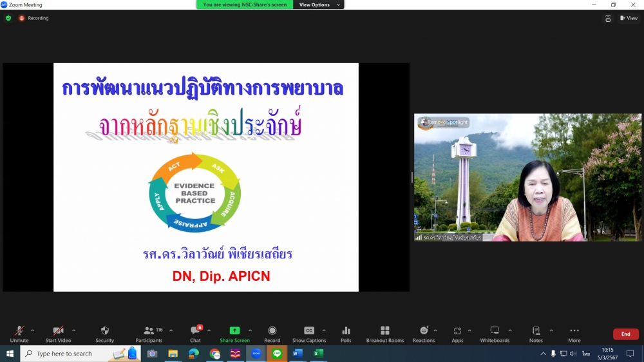Click the View layout menu
This screenshot has height=362, width=644.
tap(629, 18)
